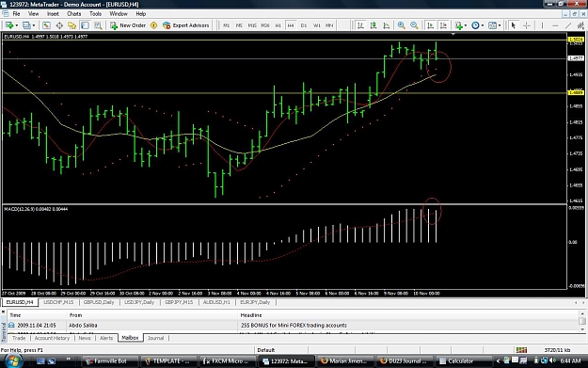This screenshot has height=368, width=588.
Task: Select the Vertical Line drawing tool
Action: point(542,25)
